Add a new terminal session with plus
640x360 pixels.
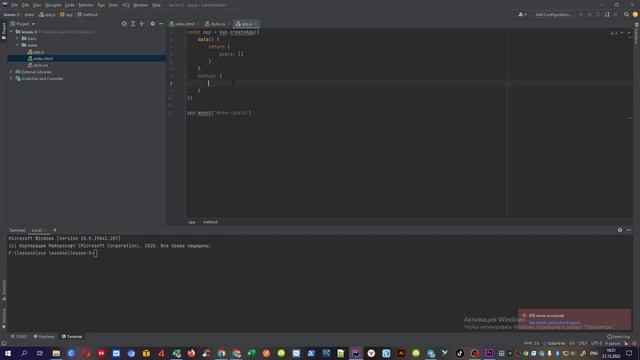point(55,230)
